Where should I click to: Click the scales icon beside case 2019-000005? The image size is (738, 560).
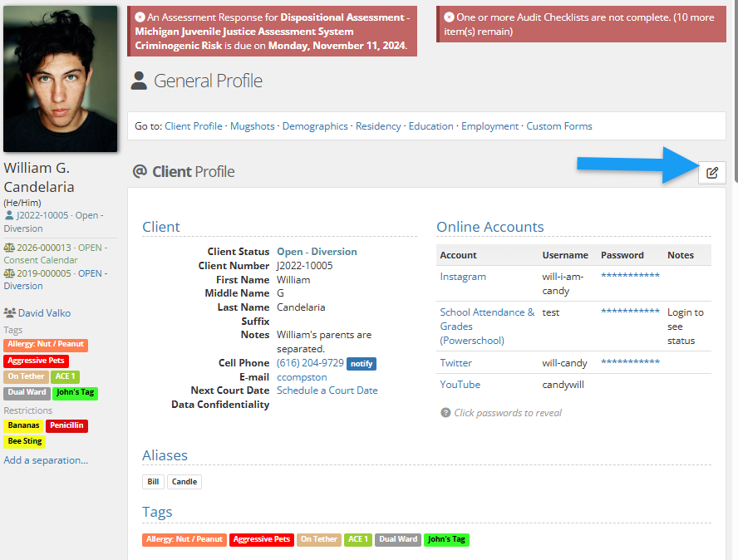[x=9, y=273]
